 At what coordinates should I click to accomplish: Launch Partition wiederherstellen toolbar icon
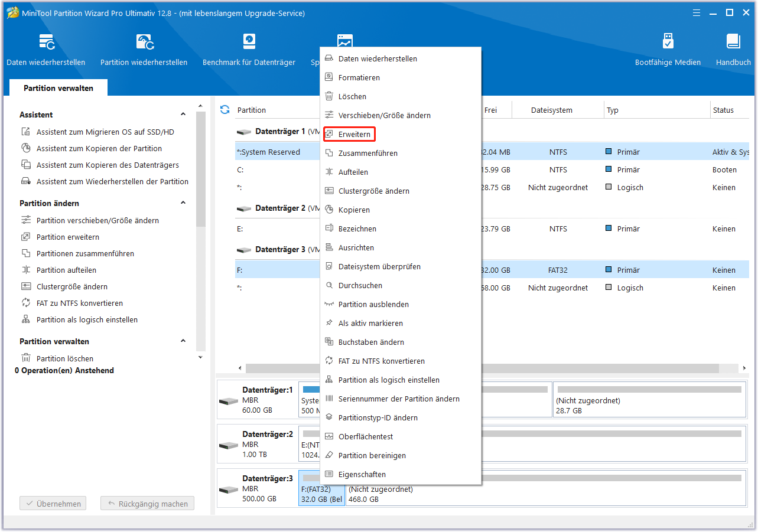[144, 42]
